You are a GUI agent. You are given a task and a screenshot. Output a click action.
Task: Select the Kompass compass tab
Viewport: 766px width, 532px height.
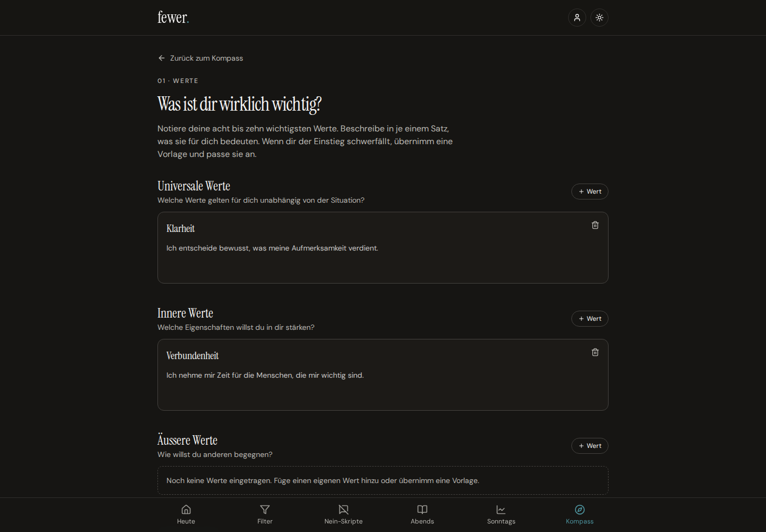point(580,514)
